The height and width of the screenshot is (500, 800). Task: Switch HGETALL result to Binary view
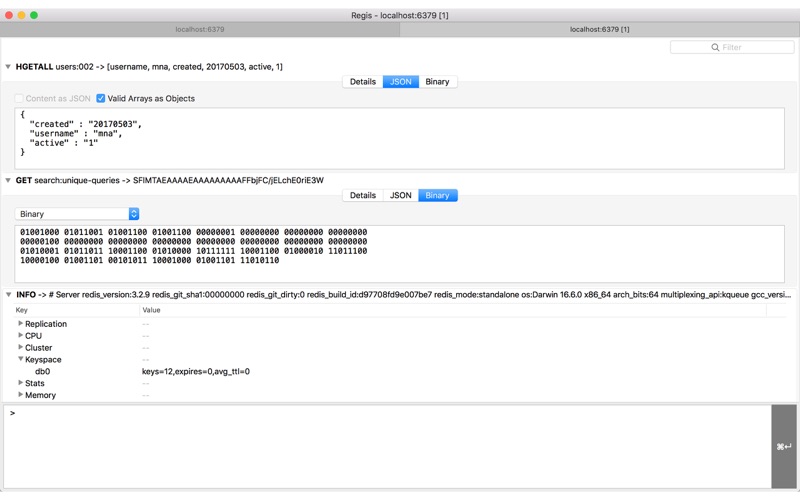pos(437,82)
